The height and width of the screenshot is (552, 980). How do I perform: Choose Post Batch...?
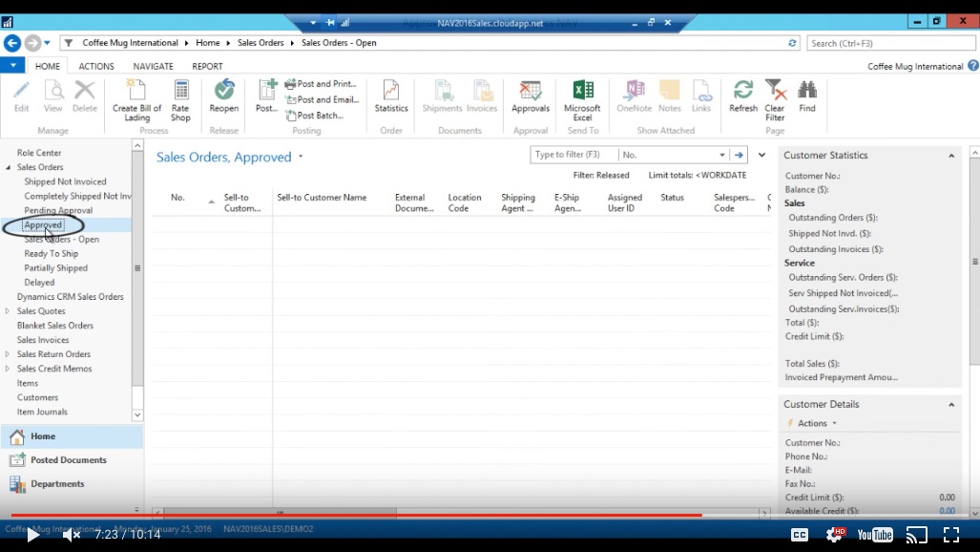314,116
